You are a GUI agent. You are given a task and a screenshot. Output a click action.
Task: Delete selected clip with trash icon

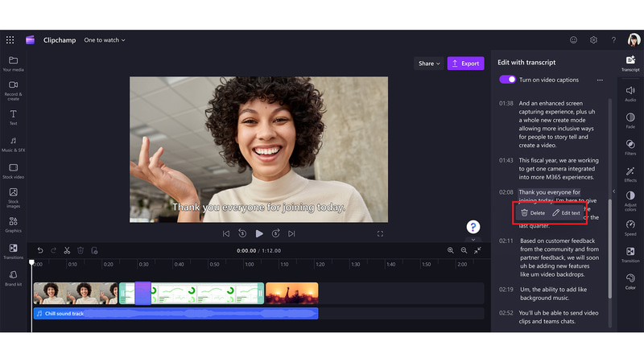(80, 250)
